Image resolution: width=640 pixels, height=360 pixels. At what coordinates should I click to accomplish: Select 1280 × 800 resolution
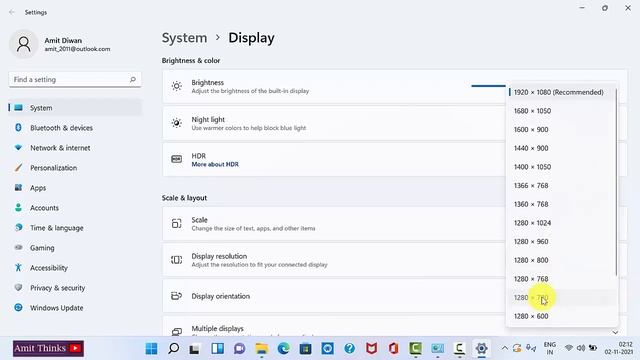[561, 260]
